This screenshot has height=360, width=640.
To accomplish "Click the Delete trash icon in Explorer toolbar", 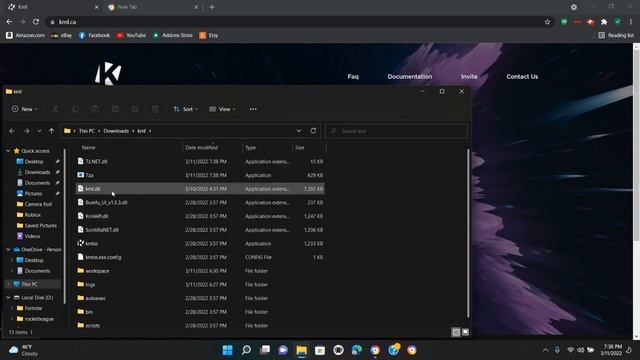I will (155, 109).
